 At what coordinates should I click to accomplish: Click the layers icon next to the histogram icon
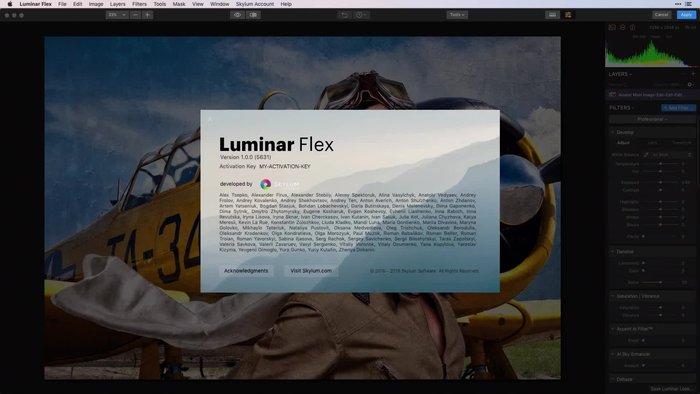622,28
